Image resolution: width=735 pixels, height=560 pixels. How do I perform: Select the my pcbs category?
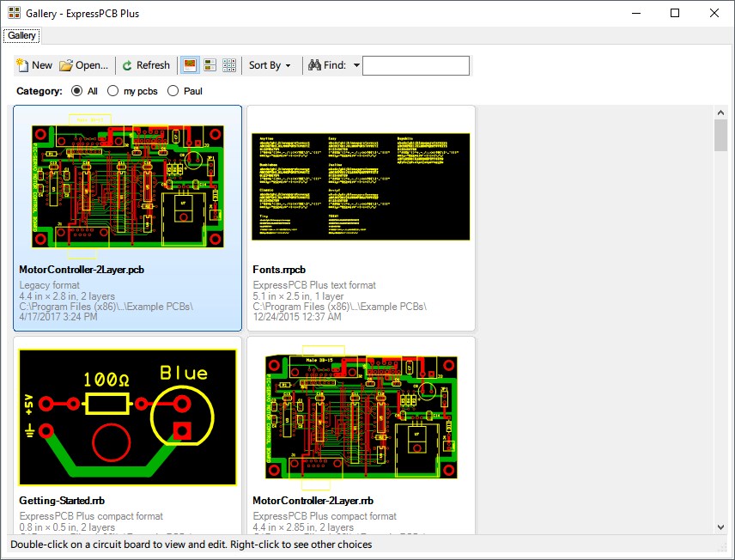pos(113,91)
